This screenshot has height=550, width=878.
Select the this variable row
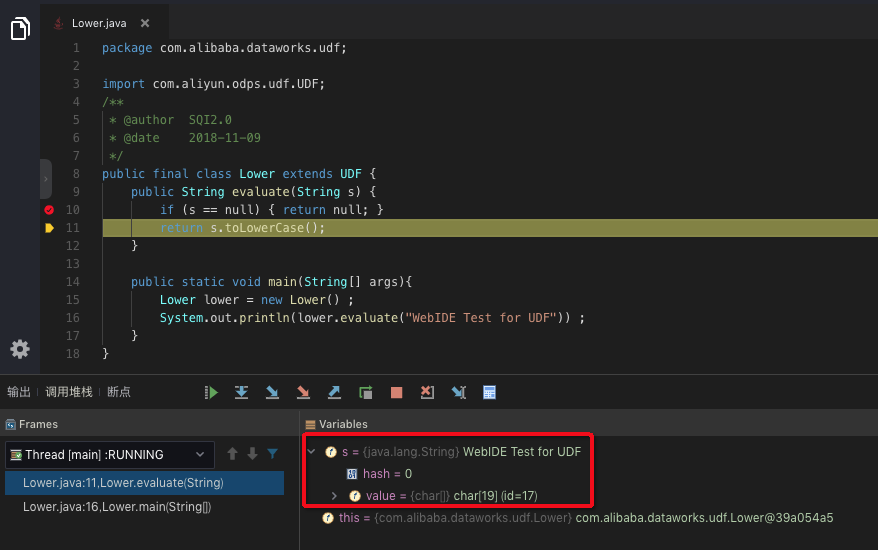577,518
